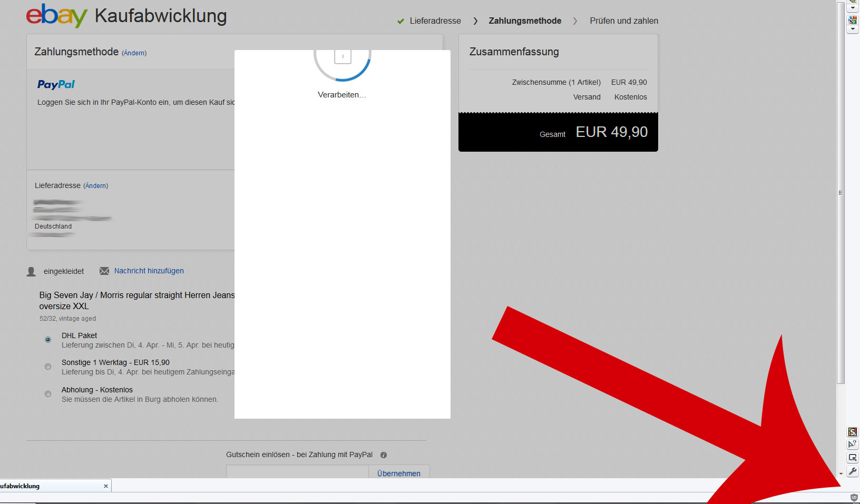This screenshot has width=860, height=504.
Task: Click the PayPal logo
Action: [x=56, y=84]
